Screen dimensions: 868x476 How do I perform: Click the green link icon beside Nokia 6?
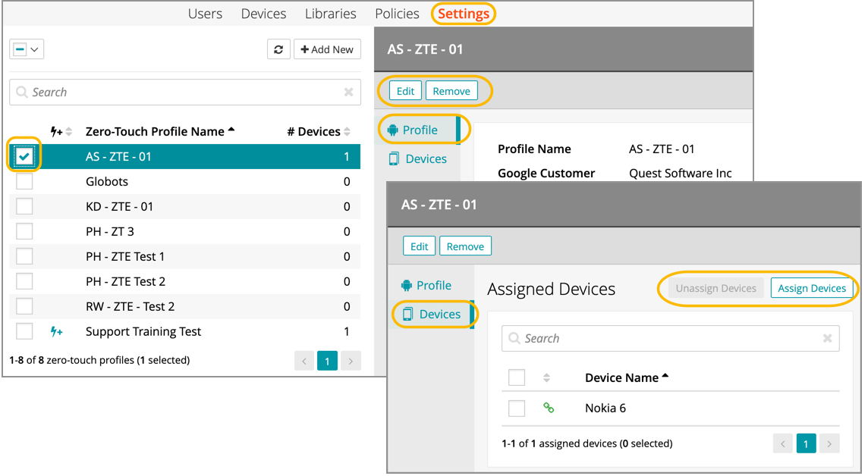coord(549,409)
